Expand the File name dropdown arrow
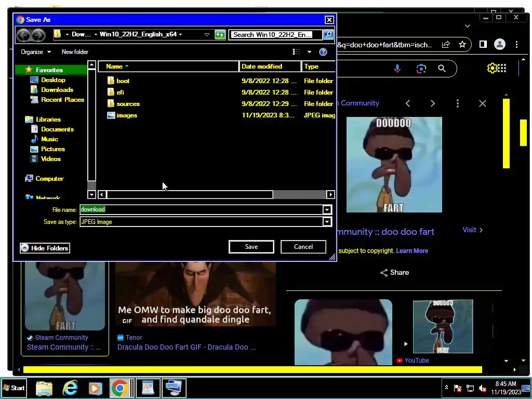 pos(327,210)
